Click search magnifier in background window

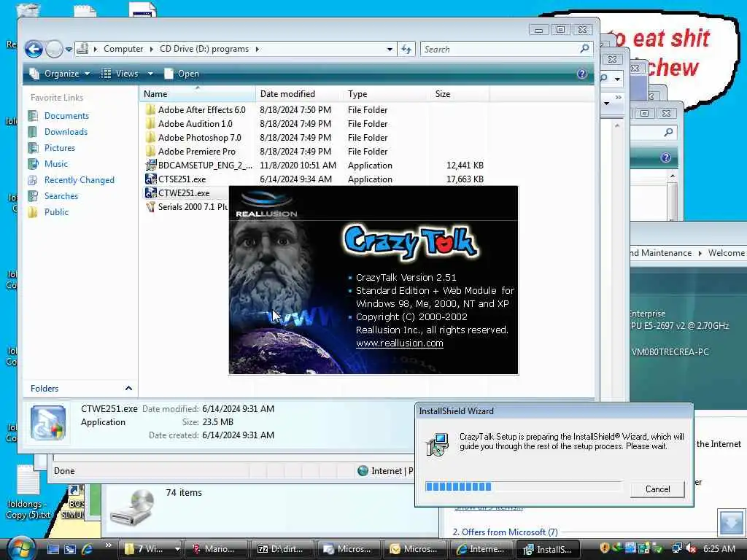pos(668,133)
